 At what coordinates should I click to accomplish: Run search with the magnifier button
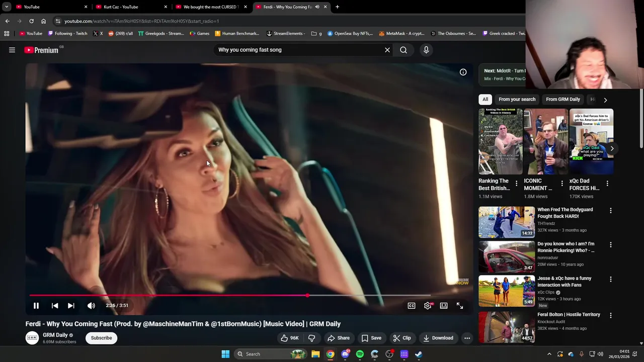click(x=404, y=50)
